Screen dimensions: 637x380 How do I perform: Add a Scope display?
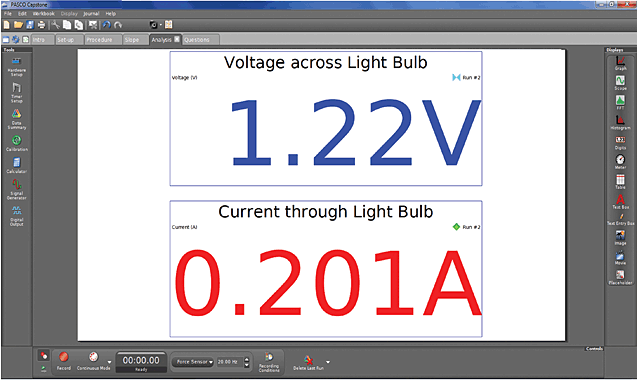(x=620, y=83)
